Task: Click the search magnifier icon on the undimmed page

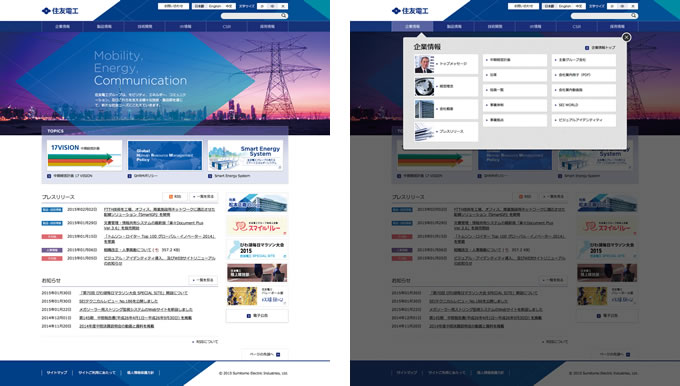Action: (284, 16)
